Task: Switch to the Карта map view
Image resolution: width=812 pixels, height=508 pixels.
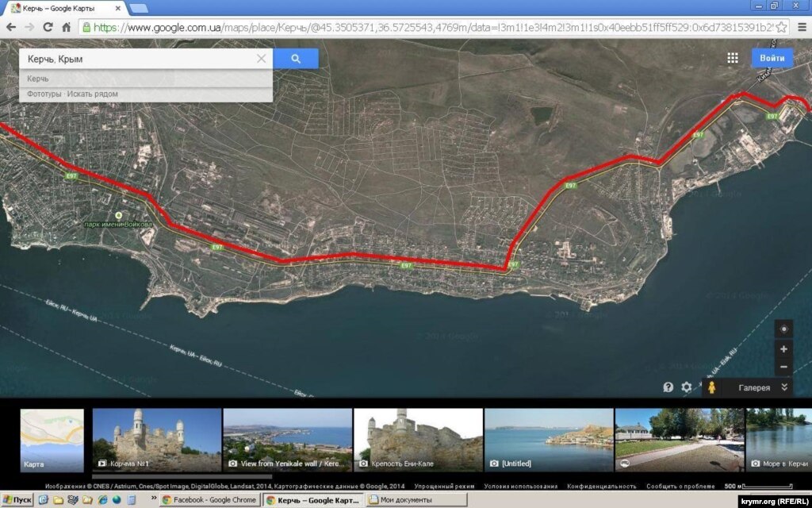Action: pyautogui.click(x=52, y=440)
